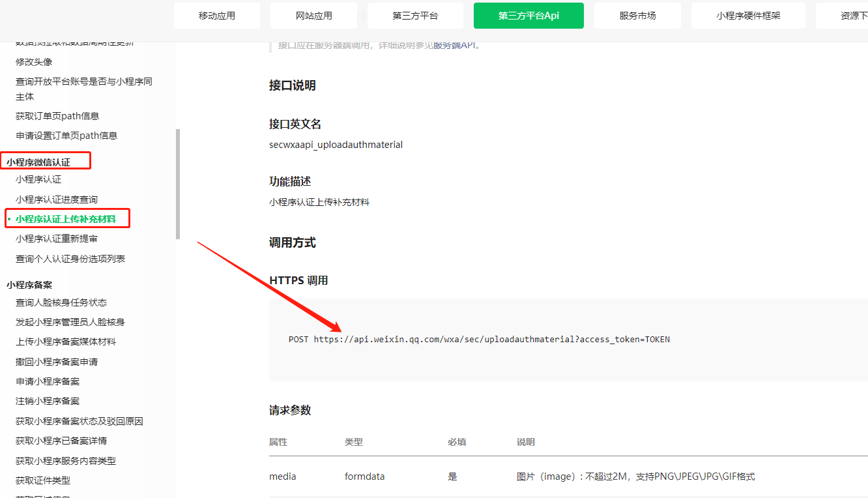868x498 pixels.
Task: Select 小程序认证上传补充材料 sidebar item
Action: pyautogui.click(x=66, y=219)
